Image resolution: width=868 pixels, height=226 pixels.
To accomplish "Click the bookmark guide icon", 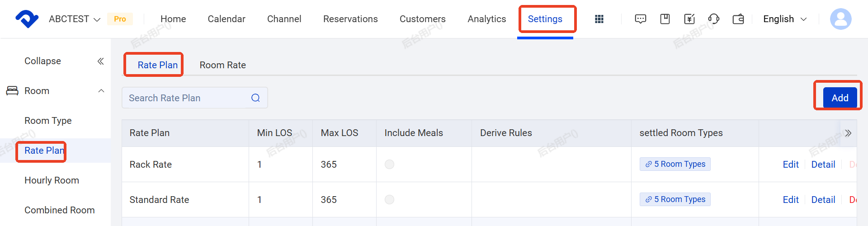I will 665,19.
